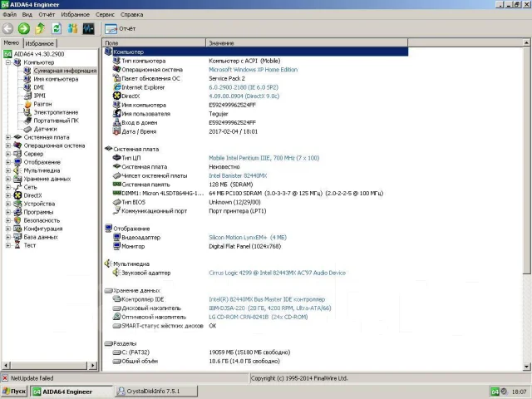Click the Internet Explorer version link
The height and width of the screenshot is (399, 532).
pos(244,87)
